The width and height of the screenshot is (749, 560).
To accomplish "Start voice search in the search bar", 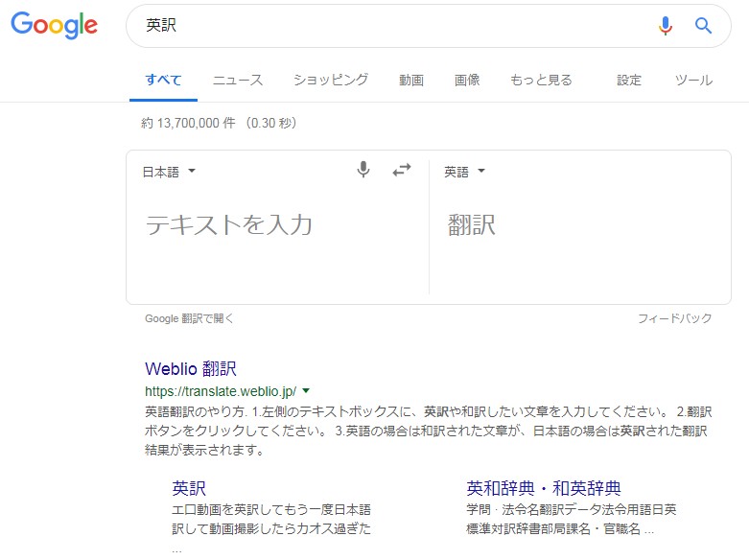I will [665, 25].
